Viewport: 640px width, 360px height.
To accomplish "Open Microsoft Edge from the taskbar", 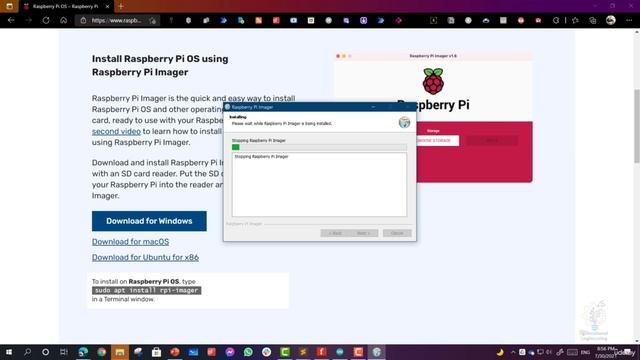I will click(83, 352).
